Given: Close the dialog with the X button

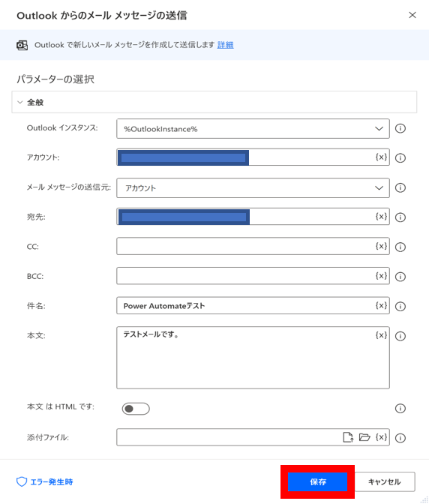Looking at the screenshot, I should click(412, 15).
